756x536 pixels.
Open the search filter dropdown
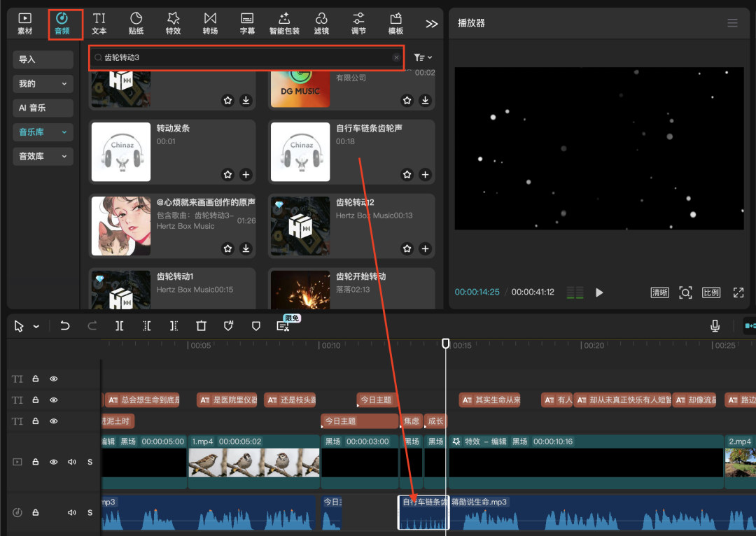pyautogui.click(x=423, y=57)
